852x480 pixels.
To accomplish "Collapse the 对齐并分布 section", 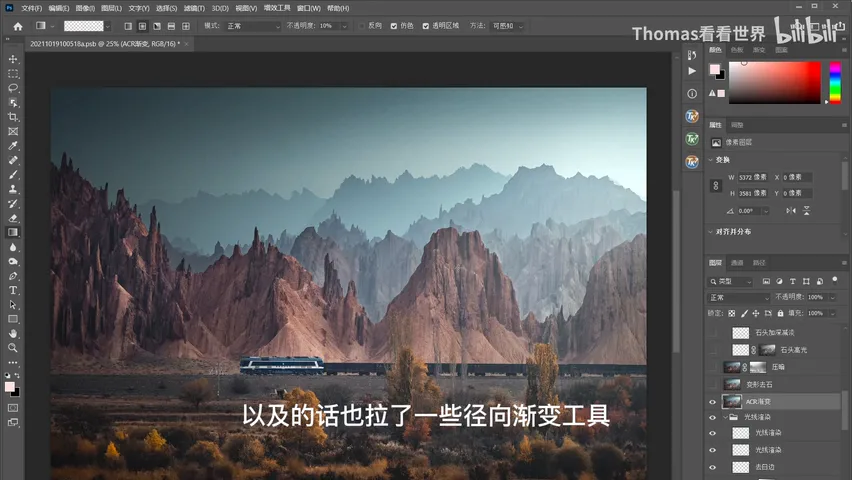I will pyautogui.click(x=711, y=232).
